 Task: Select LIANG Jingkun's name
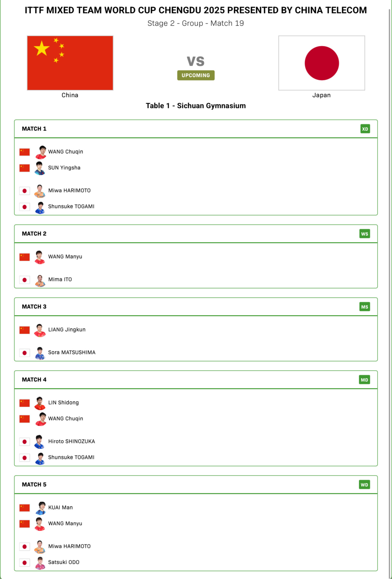point(67,329)
